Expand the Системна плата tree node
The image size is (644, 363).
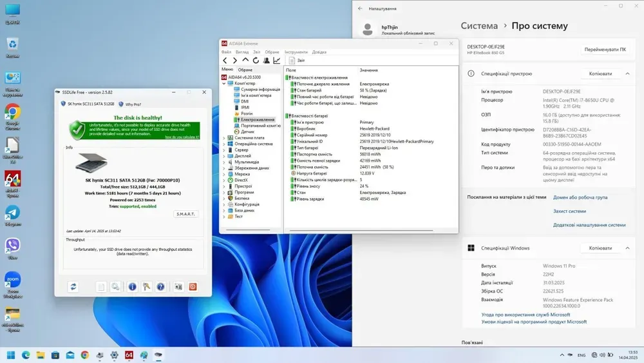(224, 137)
